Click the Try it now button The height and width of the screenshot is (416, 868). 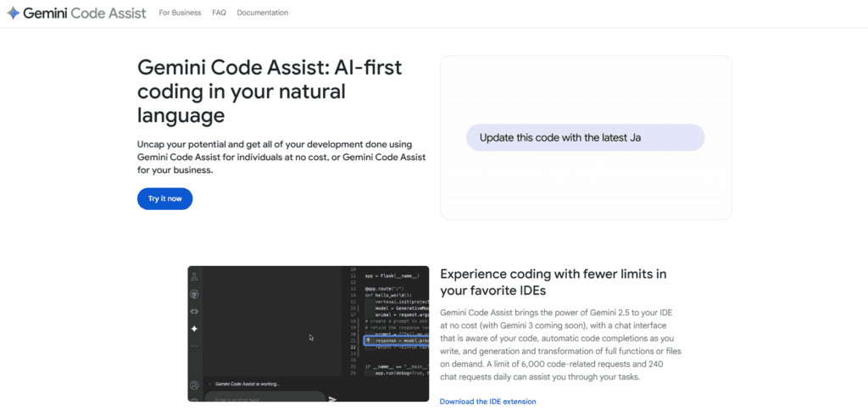click(x=165, y=198)
